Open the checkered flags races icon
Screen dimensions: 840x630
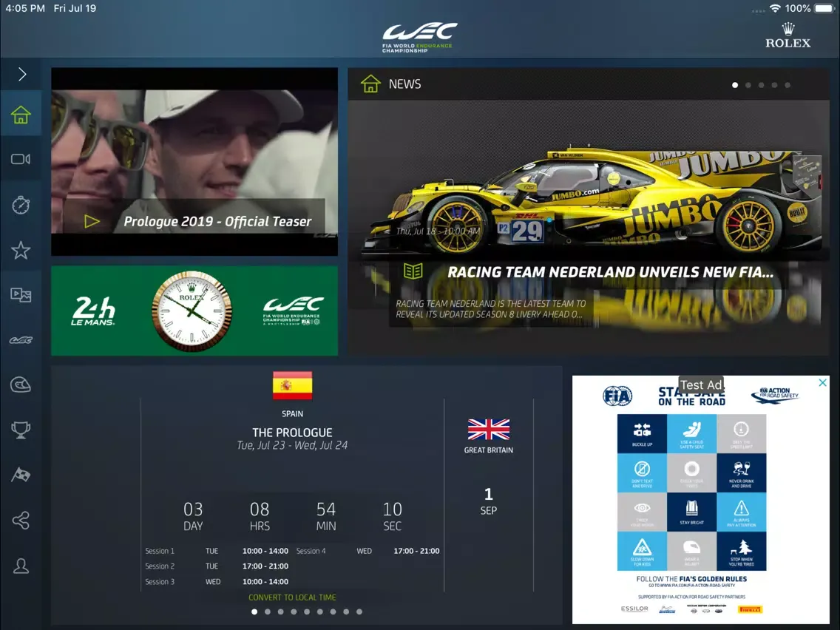(21, 475)
